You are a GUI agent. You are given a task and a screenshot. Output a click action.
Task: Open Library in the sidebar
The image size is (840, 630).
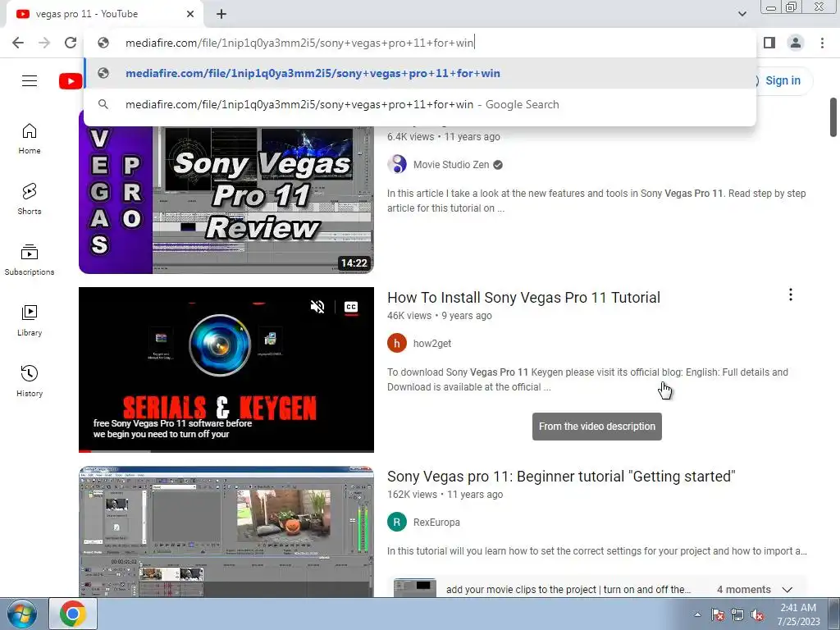pyautogui.click(x=30, y=321)
